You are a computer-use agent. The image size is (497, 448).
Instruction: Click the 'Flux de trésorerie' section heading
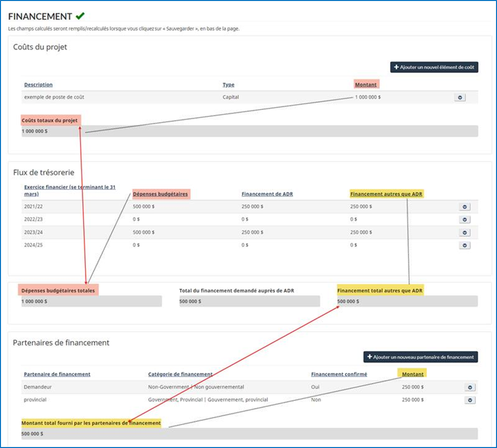[44, 173]
